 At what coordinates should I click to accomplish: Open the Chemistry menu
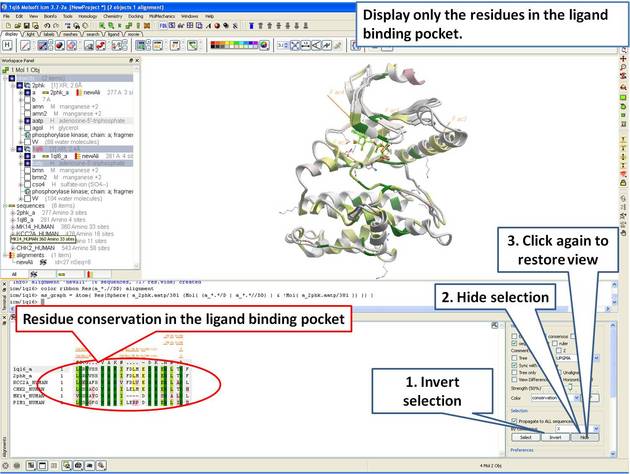(112, 16)
